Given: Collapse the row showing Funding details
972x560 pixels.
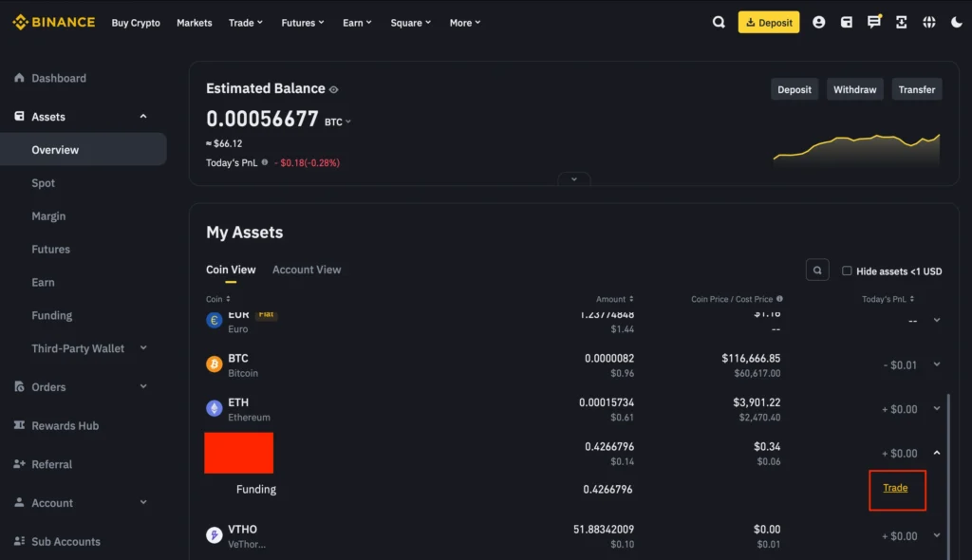Looking at the screenshot, I should pyautogui.click(x=937, y=453).
